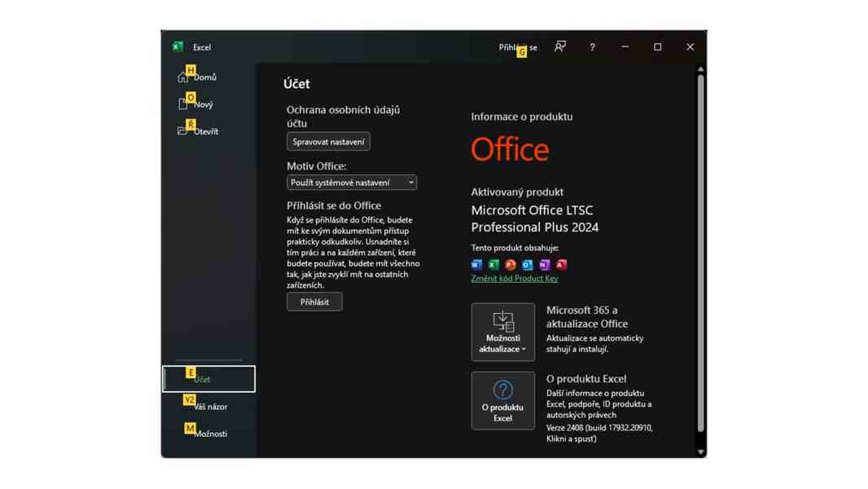Maximize the Excel window
The width and height of the screenshot is (868, 489).
coord(658,47)
